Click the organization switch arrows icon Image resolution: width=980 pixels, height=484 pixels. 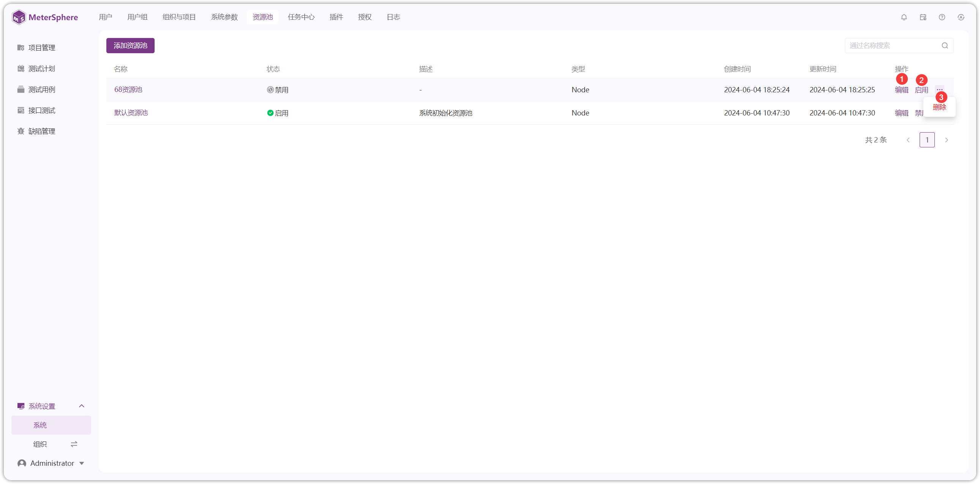(74, 444)
